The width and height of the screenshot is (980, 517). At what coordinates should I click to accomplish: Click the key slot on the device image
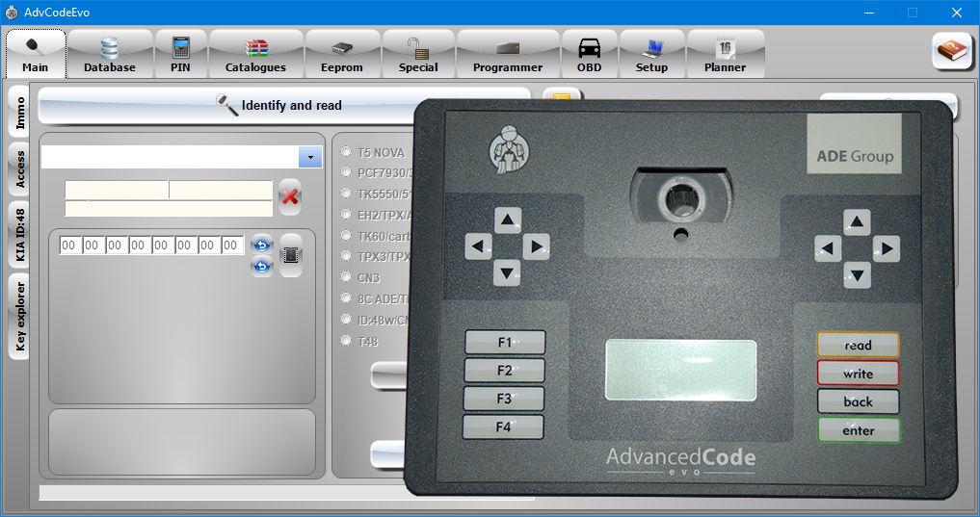coord(681,200)
